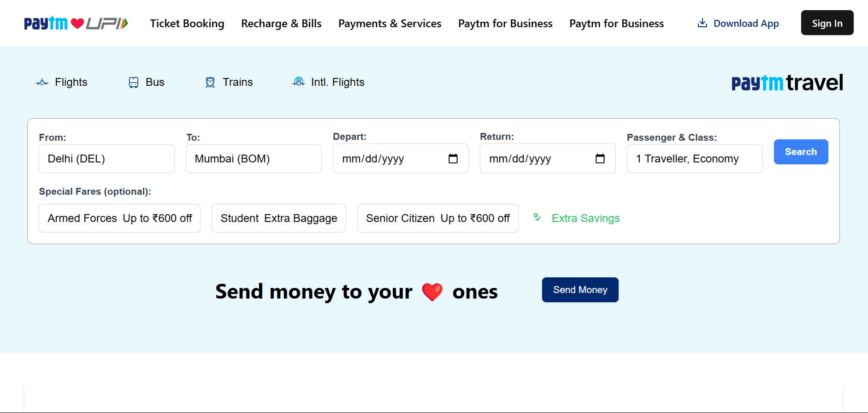Viewport: 868px width, 413px height.
Task: Click the 'Passenger & Class:' label
Action: click(672, 138)
